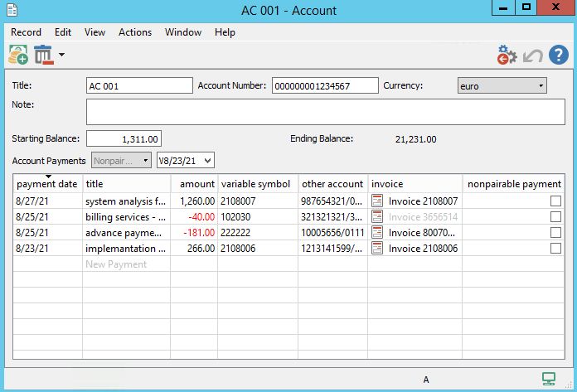Toggle nonpairable checkbox for billing services row
This screenshot has width=577, height=392.
[x=555, y=217]
